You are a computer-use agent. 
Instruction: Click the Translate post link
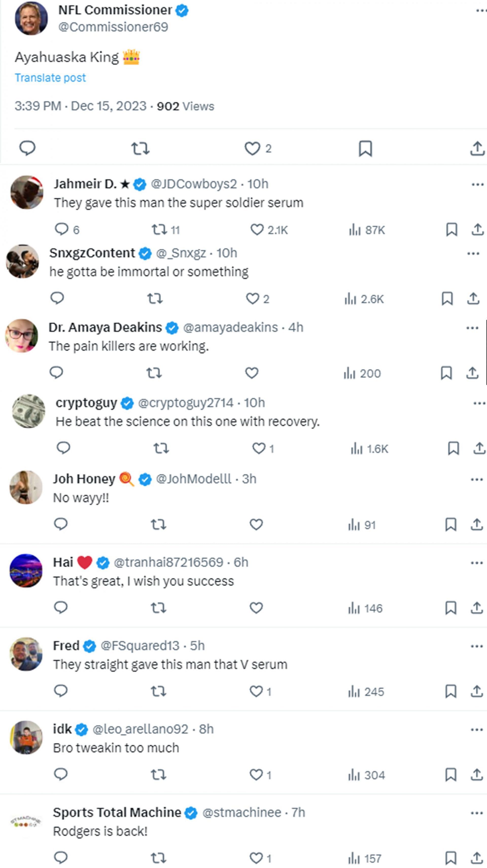(x=50, y=78)
